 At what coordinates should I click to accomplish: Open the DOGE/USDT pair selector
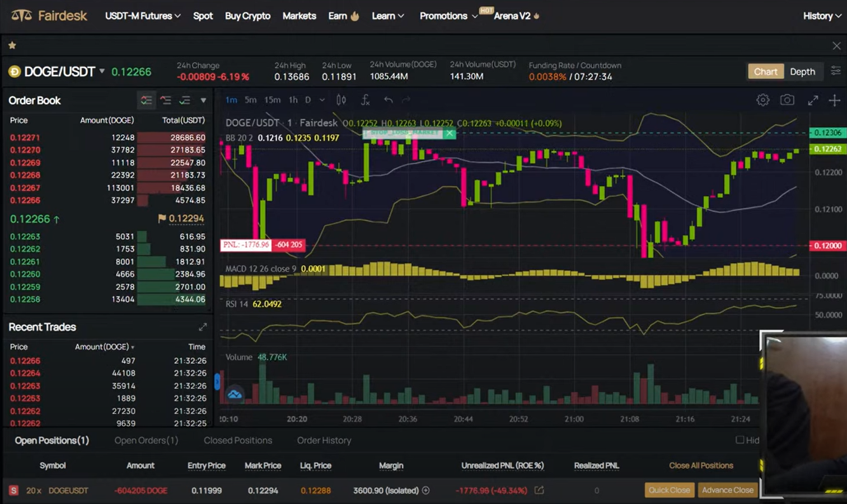click(x=64, y=72)
